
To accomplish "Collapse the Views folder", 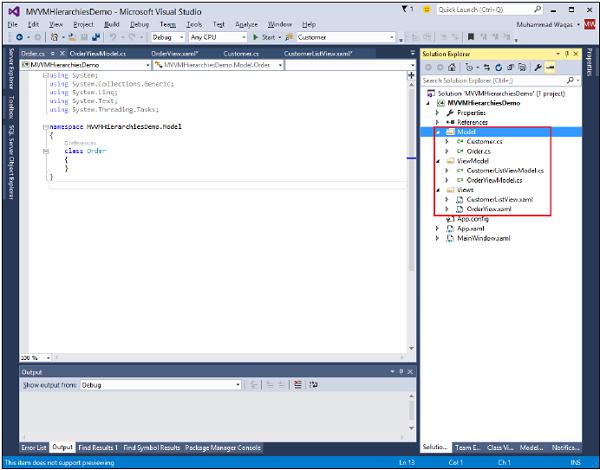I will point(438,190).
